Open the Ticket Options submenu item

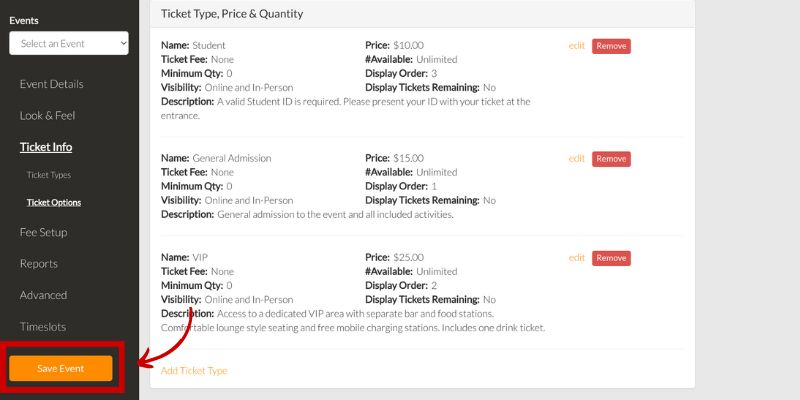[54, 202]
